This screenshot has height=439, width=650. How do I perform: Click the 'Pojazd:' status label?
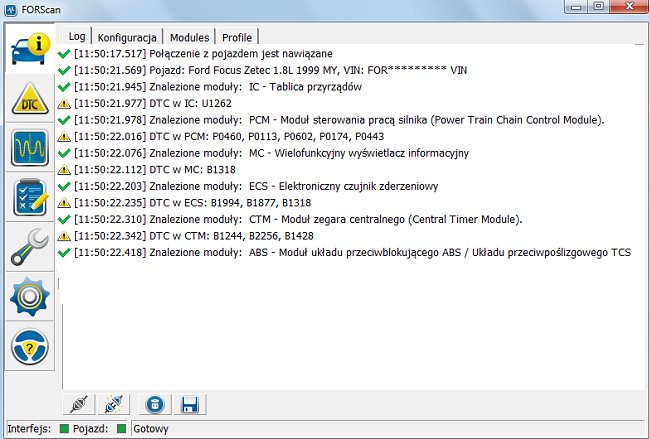[90, 429]
